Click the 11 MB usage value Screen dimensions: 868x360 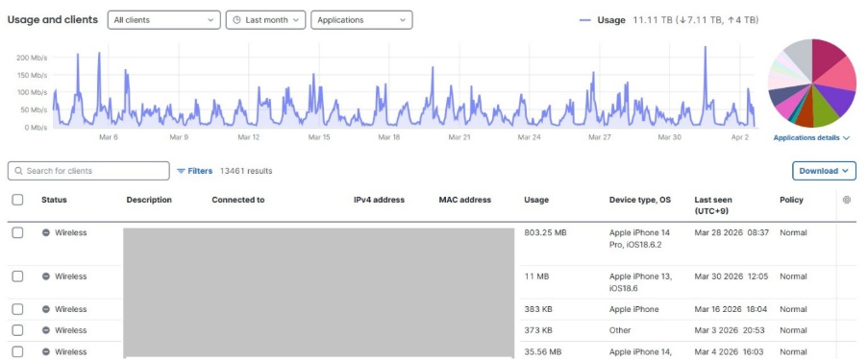click(x=536, y=276)
